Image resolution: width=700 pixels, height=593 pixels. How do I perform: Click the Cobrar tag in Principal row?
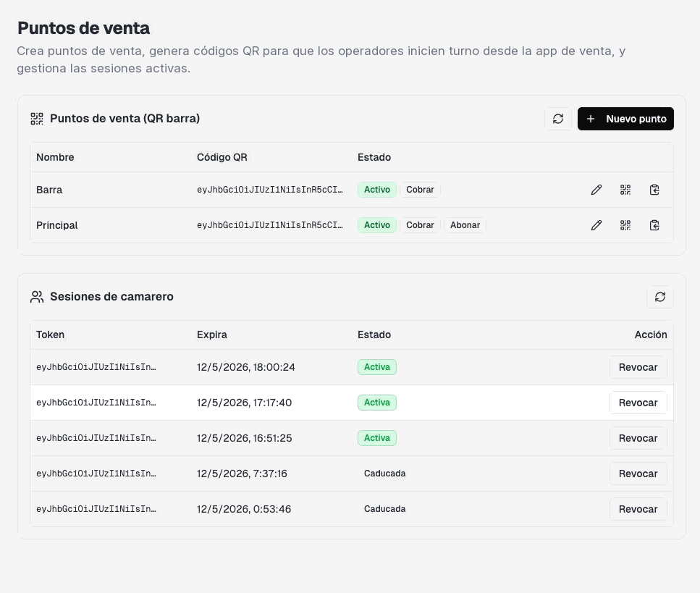(420, 225)
